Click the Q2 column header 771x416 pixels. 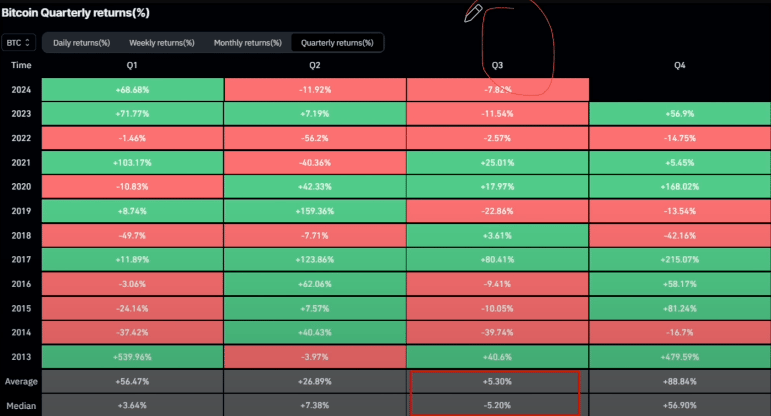click(x=315, y=65)
